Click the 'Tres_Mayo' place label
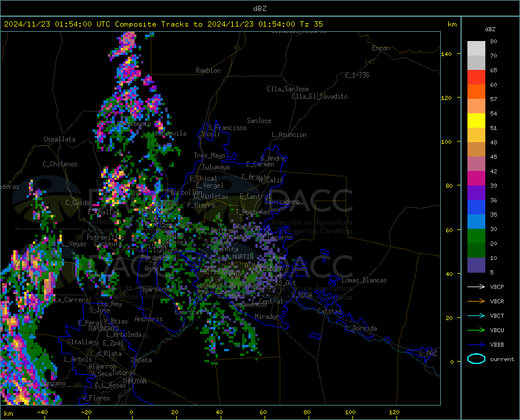Image resolution: width=520 pixels, height=420 pixels. click(x=209, y=155)
